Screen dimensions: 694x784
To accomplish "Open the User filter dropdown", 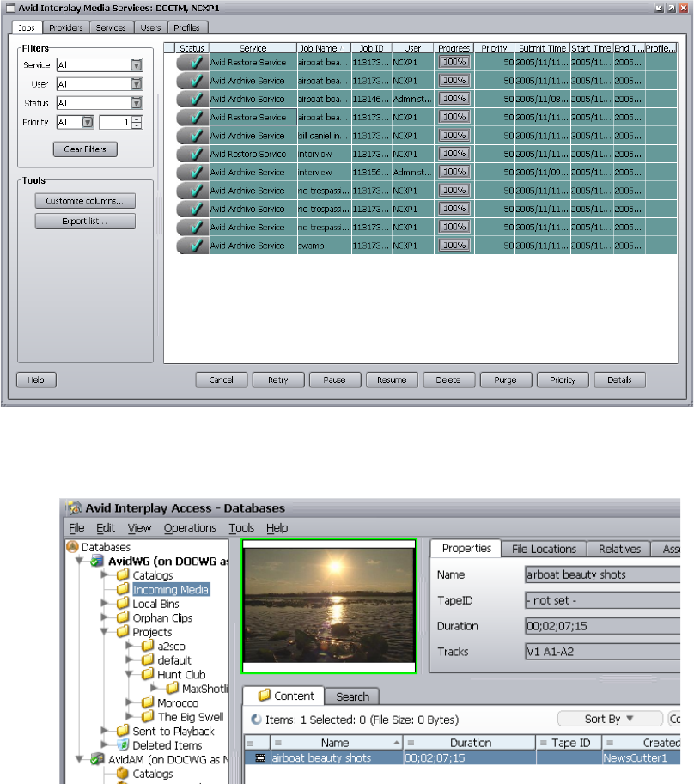I will pyautogui.click(x=137, y=84).
